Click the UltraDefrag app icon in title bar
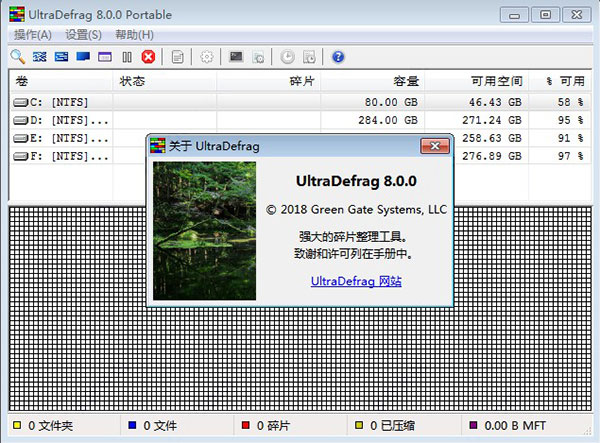Image resolution: width=600 pixels, height=443 pixels. (x=17, y=14)
